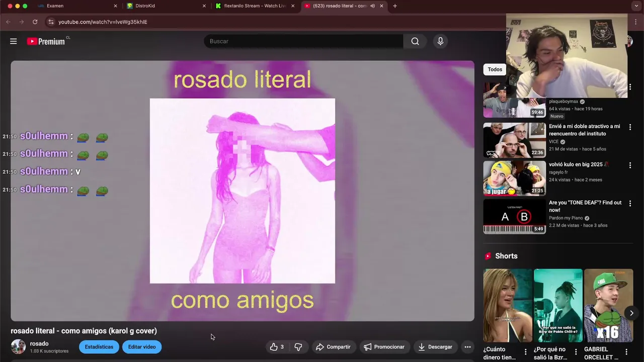The height and width of the screenshot is (362, 644).
Task: Type in the Buscar search field
Action: click(x=303, y=41)
